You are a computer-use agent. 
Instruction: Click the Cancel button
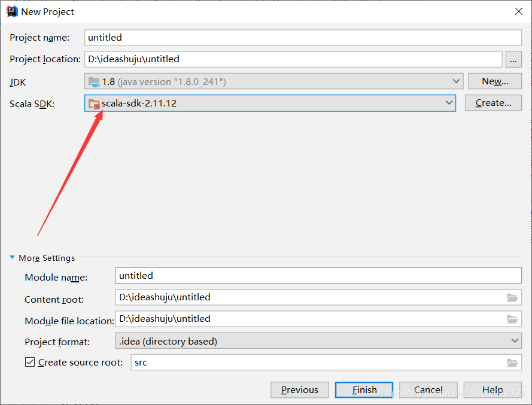tap(428, 389)
